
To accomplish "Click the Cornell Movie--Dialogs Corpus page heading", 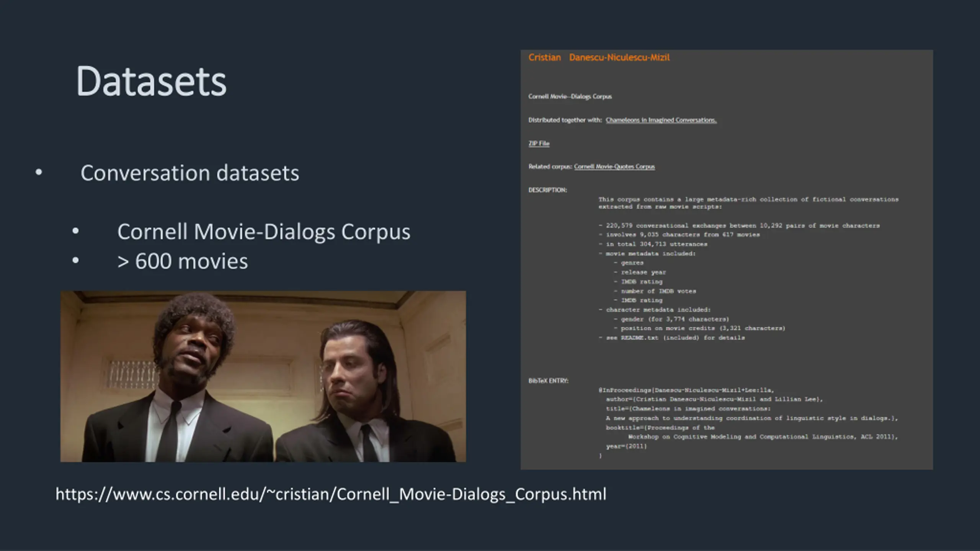I will coord(570,96).
